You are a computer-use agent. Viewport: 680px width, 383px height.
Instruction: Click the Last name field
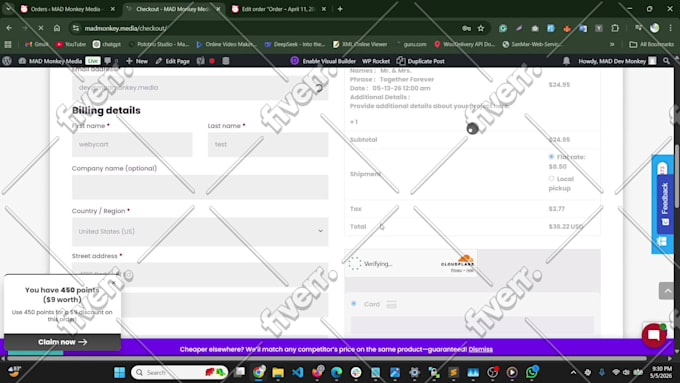268,144
